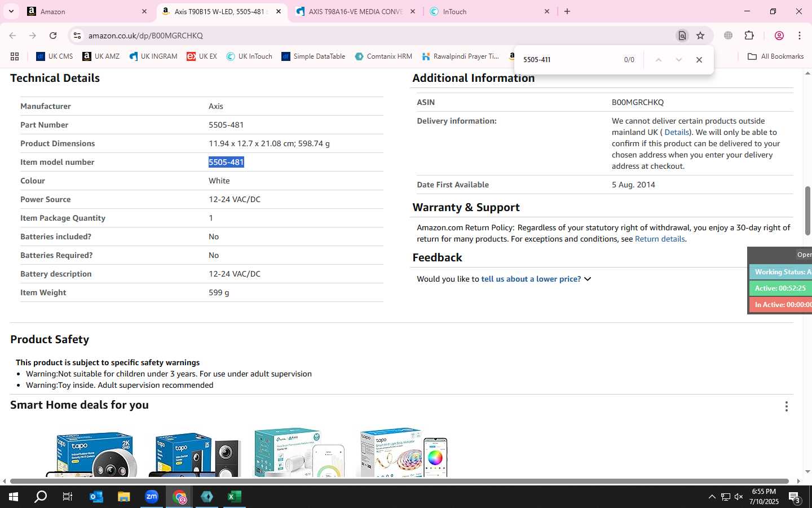The image size is (812, 508).
Task: Open the site information icon in address bar
Action: [77, 36]
